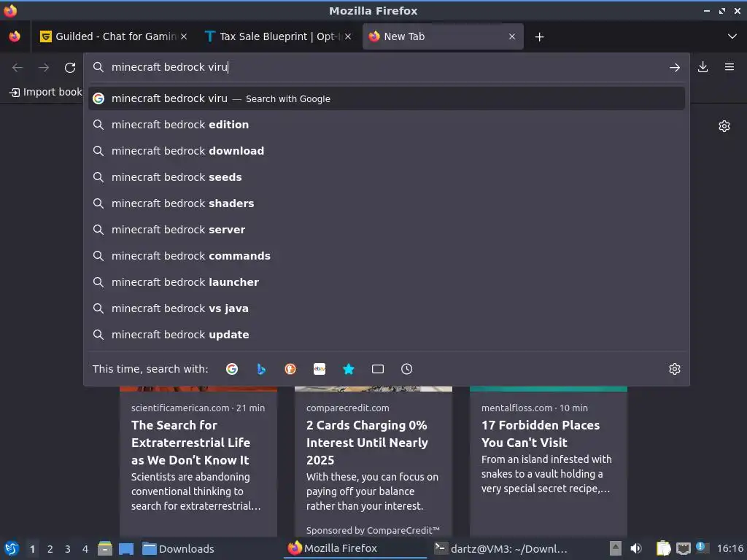Close the New Tab tab
The width and height of the screenshot is (747, 560).
pos(512,36)
